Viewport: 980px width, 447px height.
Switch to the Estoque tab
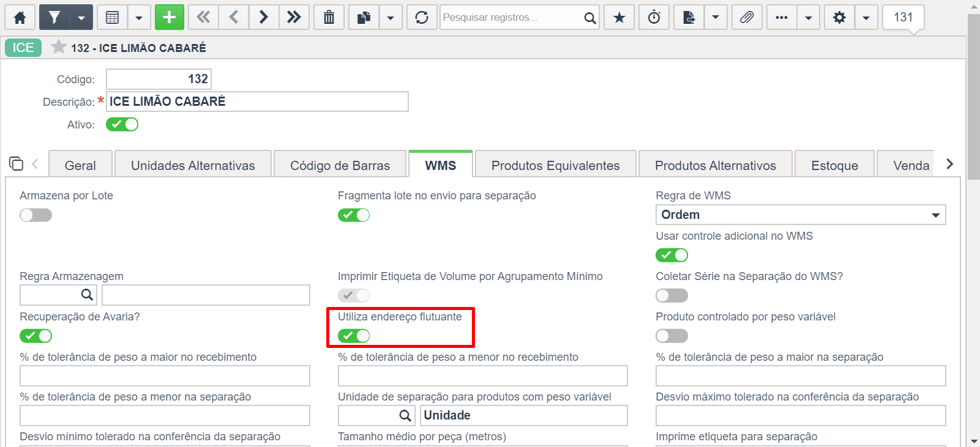coord(834,165)
